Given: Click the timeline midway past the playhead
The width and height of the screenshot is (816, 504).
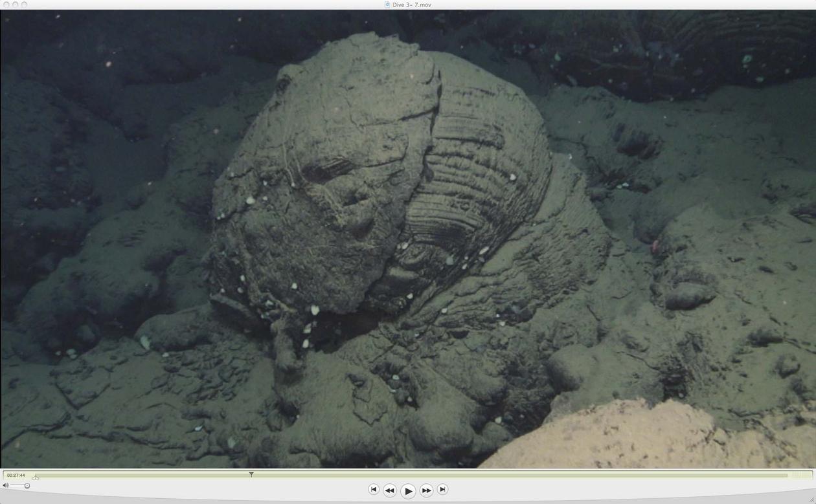Looking at the screenshot, I should (x=518, y=476).
